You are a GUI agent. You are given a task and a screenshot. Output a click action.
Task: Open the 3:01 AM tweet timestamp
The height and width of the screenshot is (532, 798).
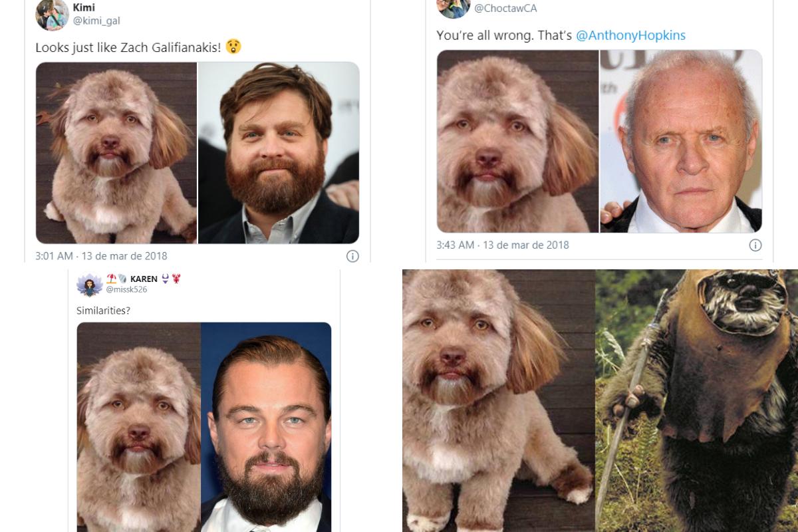[101, 256]
